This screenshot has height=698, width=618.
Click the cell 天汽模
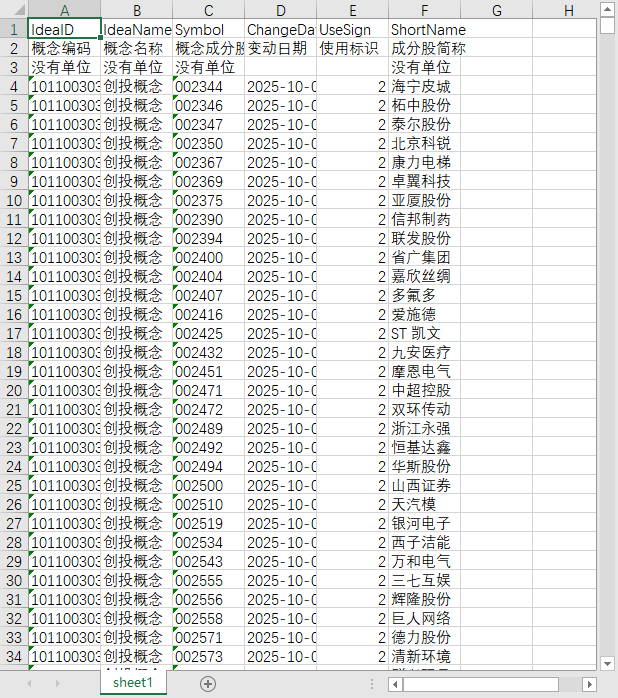click(424, 504)
